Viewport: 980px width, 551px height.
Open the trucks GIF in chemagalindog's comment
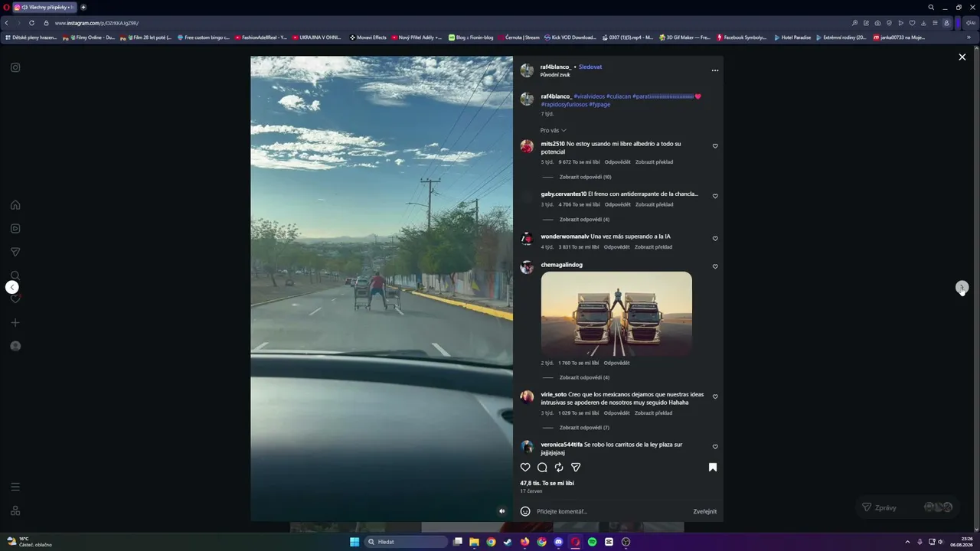pos(616,315)
